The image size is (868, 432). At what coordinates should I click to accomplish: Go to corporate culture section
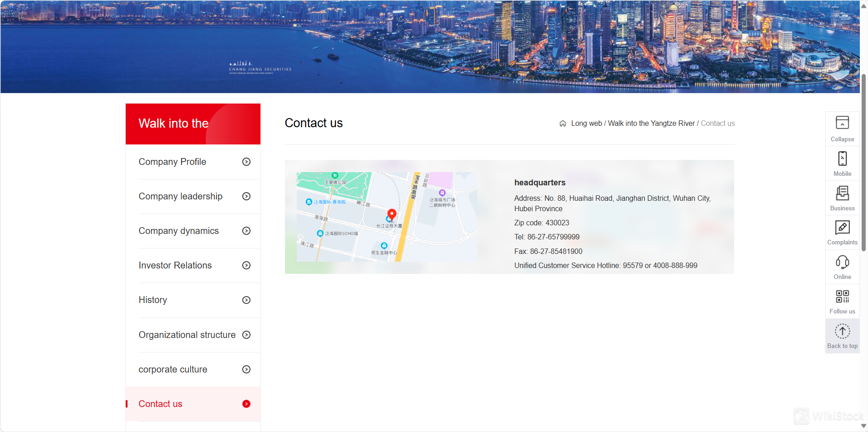click(173, 369)
